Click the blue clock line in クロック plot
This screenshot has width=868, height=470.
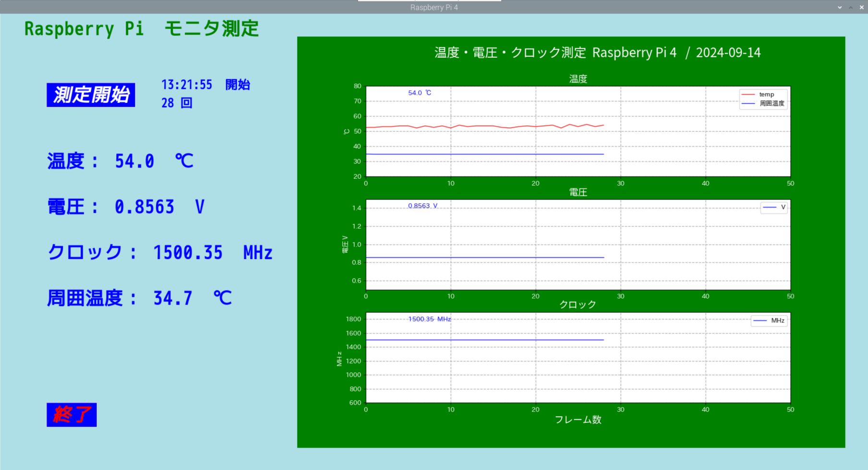(485, 340)
